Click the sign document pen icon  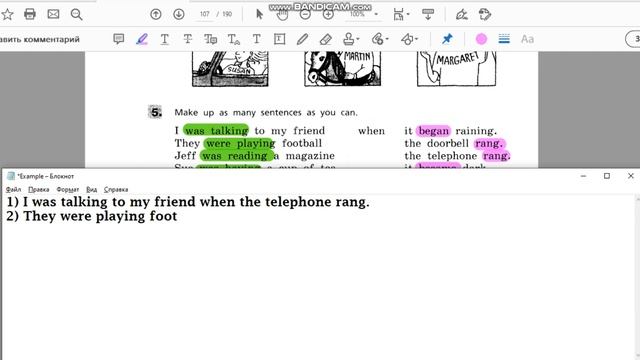[x=462, y=14]
